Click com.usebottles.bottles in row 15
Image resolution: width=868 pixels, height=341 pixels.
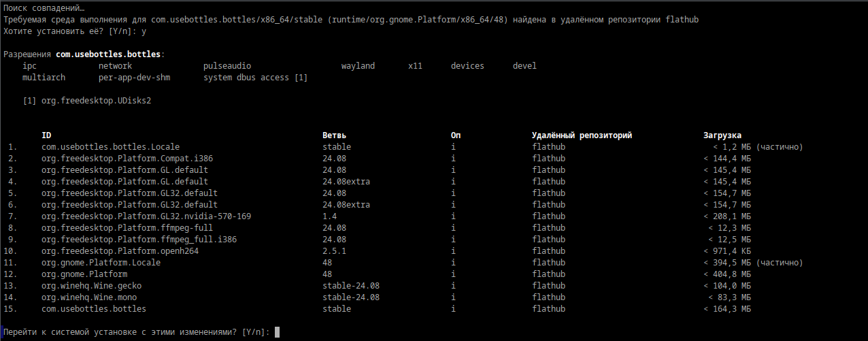coord(94,308)
